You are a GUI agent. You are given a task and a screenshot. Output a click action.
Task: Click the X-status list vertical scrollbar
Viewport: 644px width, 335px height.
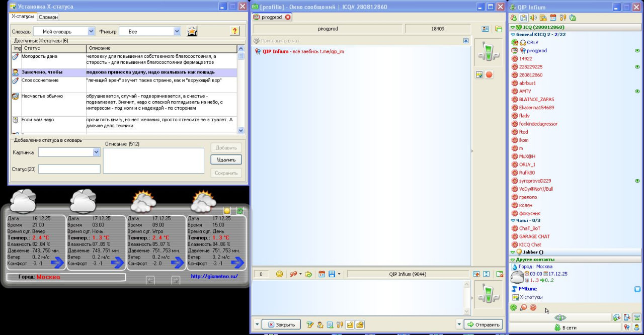pos(240,91)
